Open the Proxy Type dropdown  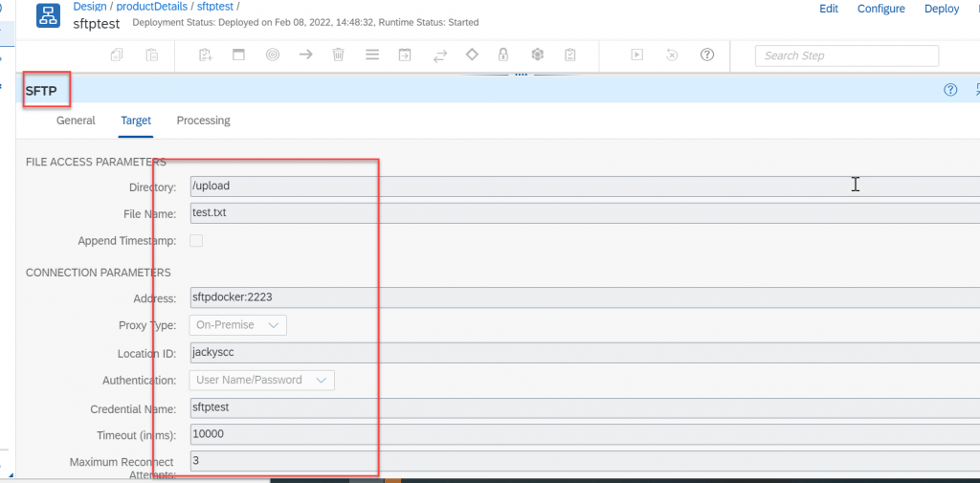[238, 325]
